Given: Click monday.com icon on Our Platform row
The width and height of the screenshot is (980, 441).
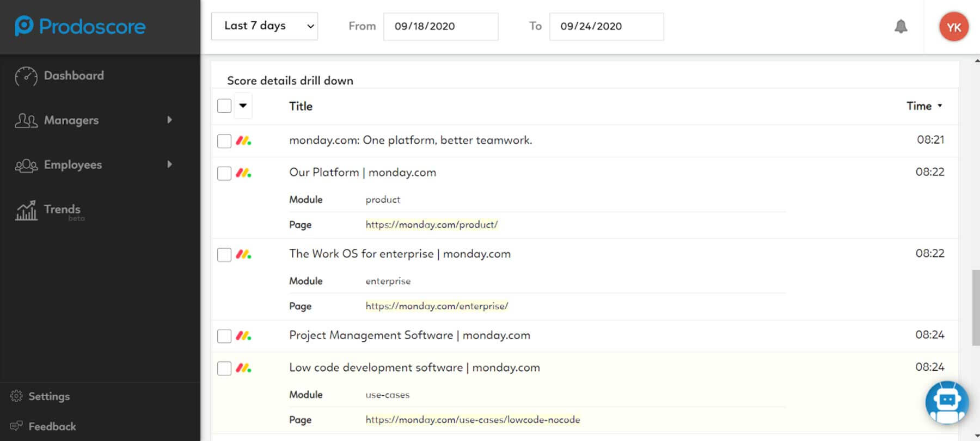Looking at the screenshot, I should [x=243, y=173].
